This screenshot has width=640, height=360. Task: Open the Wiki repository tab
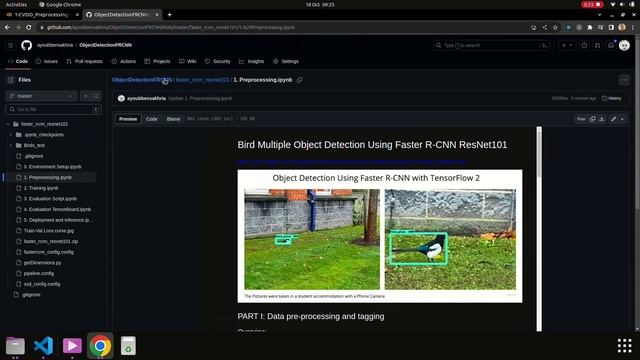(187, 61)
